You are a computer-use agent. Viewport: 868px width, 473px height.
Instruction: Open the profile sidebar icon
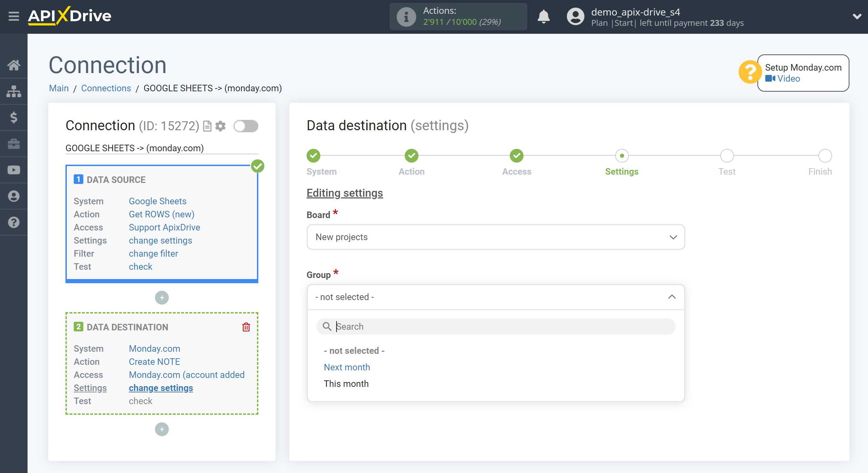tap(14, 196)
